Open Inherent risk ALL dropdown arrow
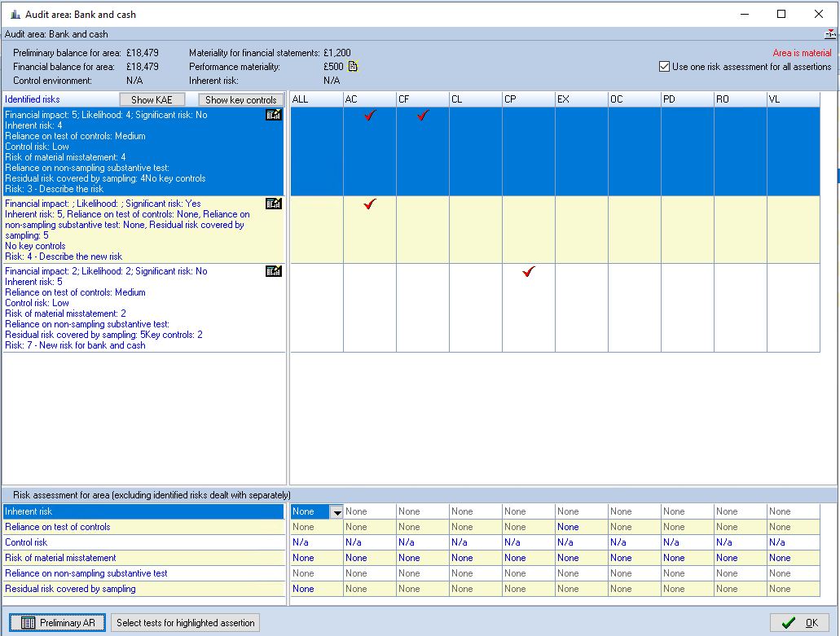The image size is (840, 636). (x=336, y=512)
